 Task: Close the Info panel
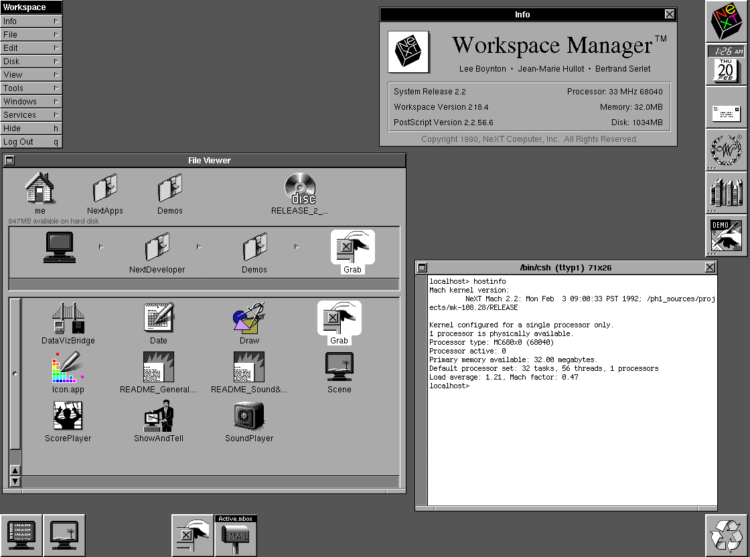[670, 14]
